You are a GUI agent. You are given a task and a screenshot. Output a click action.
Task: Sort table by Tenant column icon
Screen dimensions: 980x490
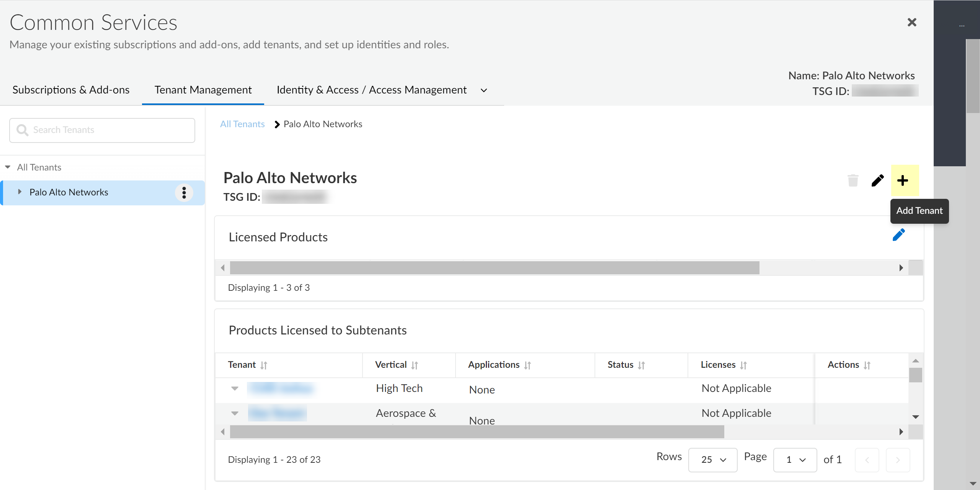tap(264, 365)
